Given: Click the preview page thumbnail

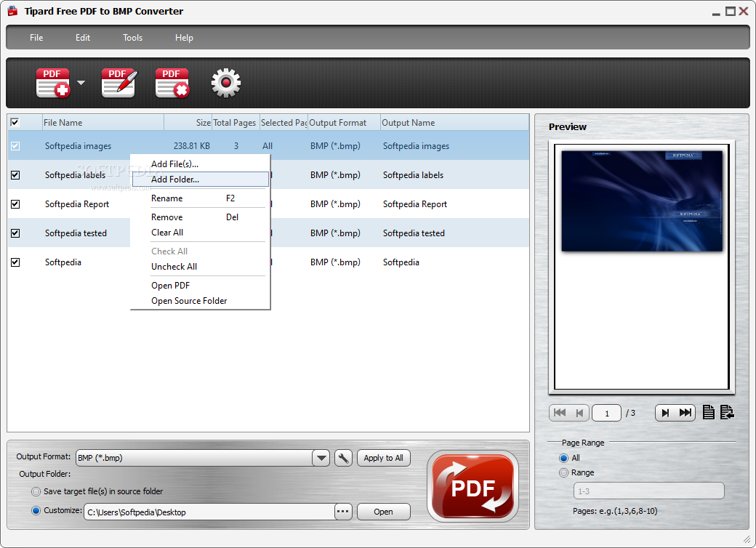Looking at the screenshot, I should [642, 201].
